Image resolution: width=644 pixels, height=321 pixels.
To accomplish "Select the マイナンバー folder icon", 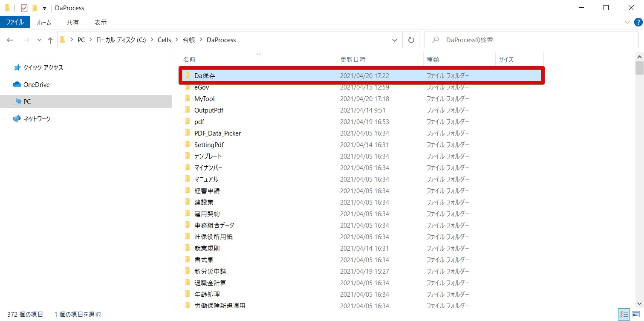I will tap(188, 168).
